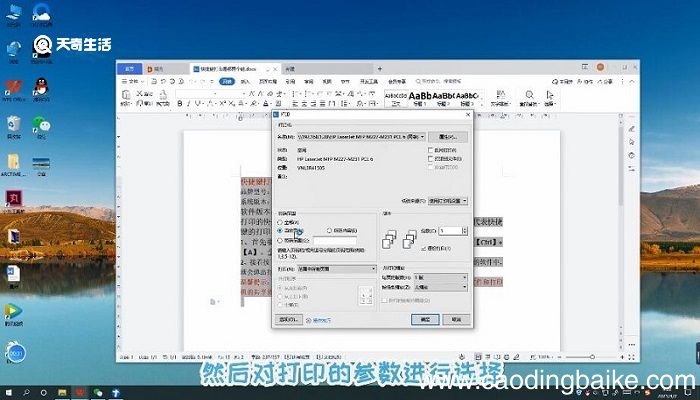Open the 打印 pages-in-range dropdown
This screenshot has height=400, width=700.
pos(337,269)
